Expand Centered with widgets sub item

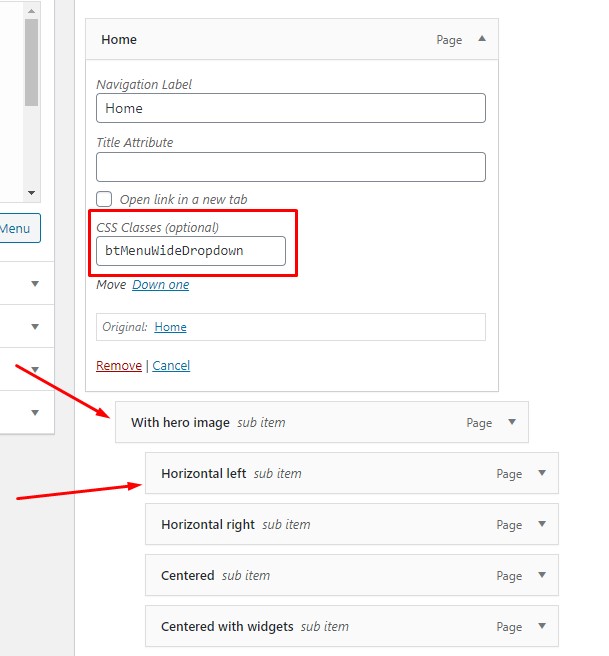point(542,626)
